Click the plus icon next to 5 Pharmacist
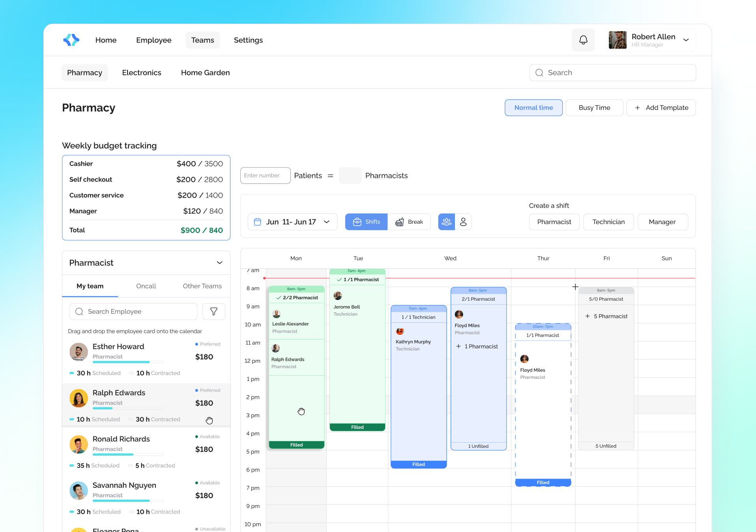 pos(588,316)
